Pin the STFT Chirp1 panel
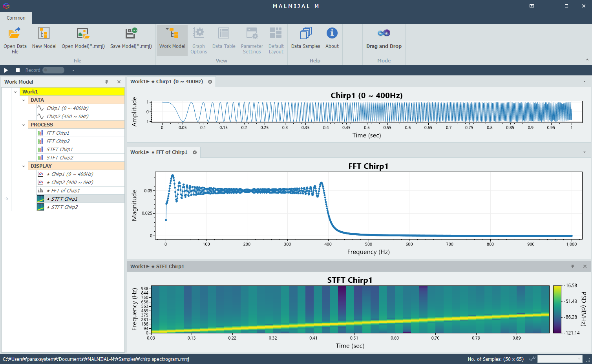Screen dimensions: 592x364 coord(572,266)
